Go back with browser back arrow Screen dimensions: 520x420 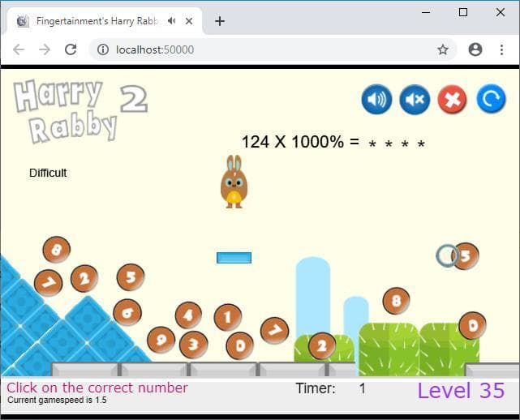tap(19, 49)
